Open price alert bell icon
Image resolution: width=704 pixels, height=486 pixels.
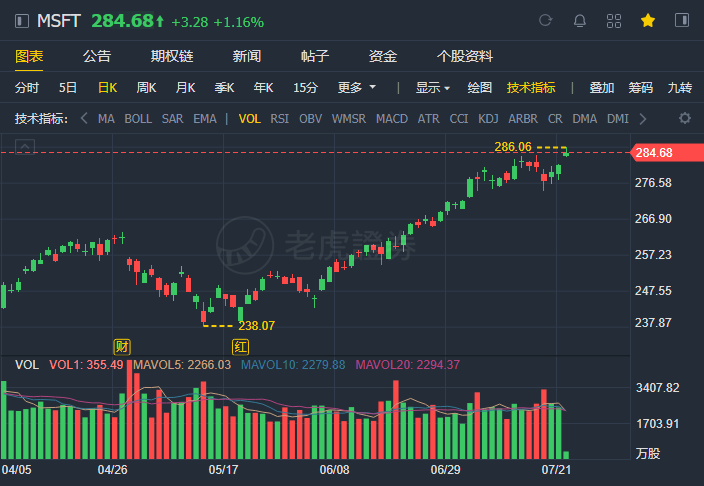point(580,21)
